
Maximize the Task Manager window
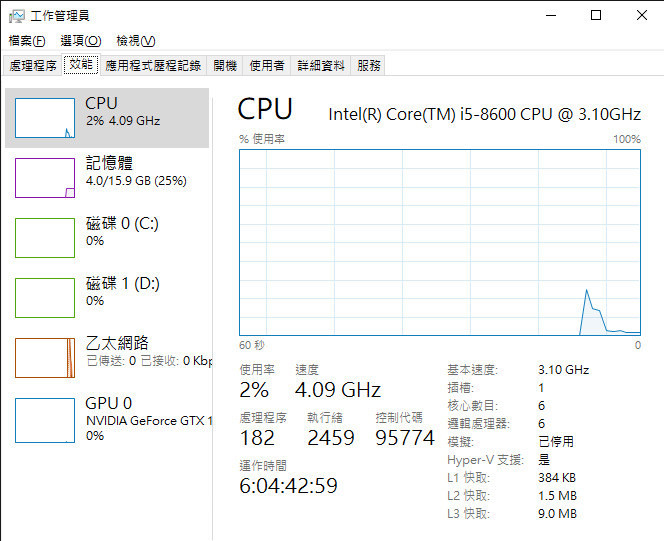click(596, 15)
